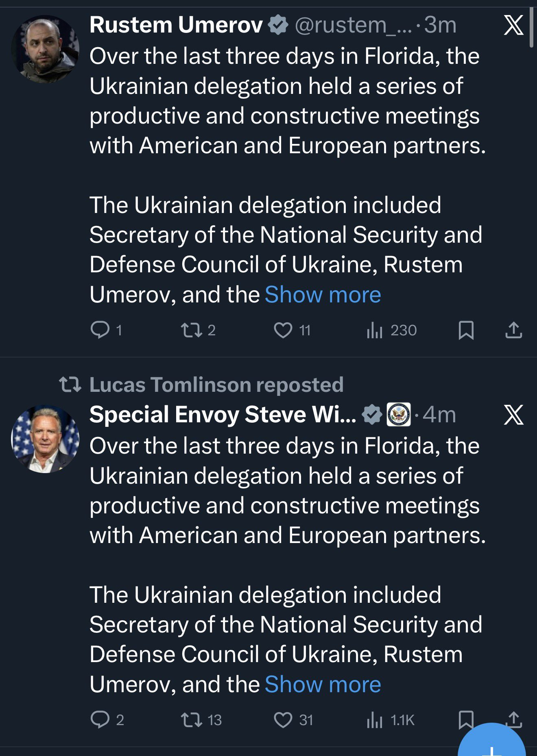This screenshot has height=756, width=537.
Task: Open Rustem Umerov's profile picture
Action: coord(45,49)
